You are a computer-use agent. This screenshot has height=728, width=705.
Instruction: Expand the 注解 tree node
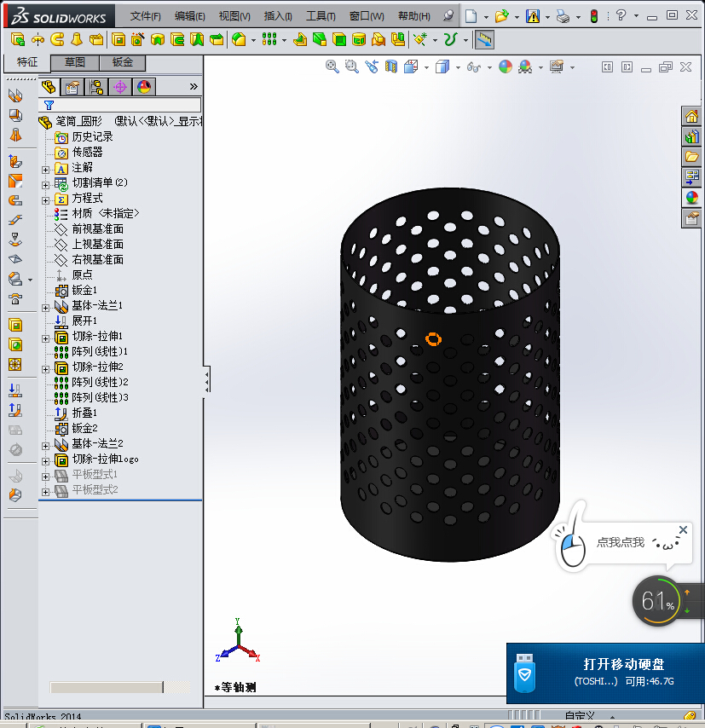(x=45, y=170)
